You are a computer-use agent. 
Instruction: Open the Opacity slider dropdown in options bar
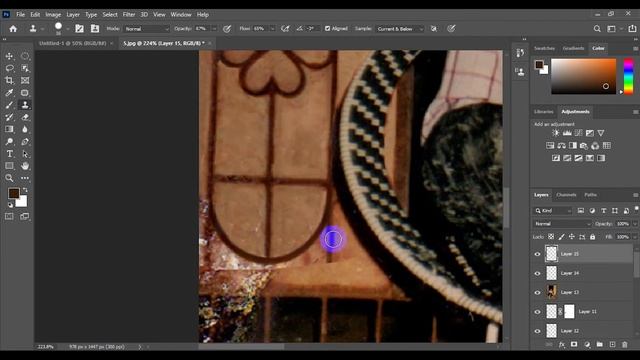pyautogui.click(x=214, y=29)
